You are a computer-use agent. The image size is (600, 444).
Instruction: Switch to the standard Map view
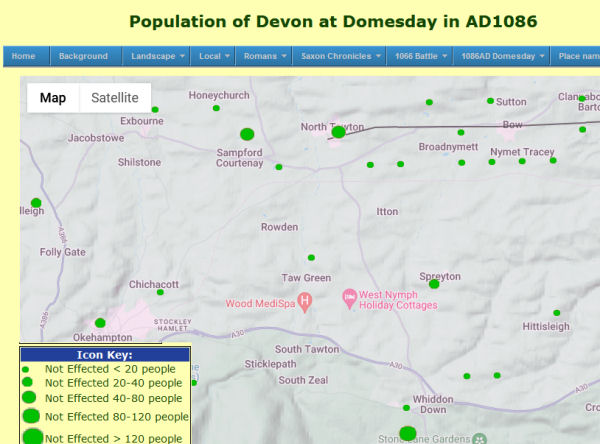click(53, 98)
